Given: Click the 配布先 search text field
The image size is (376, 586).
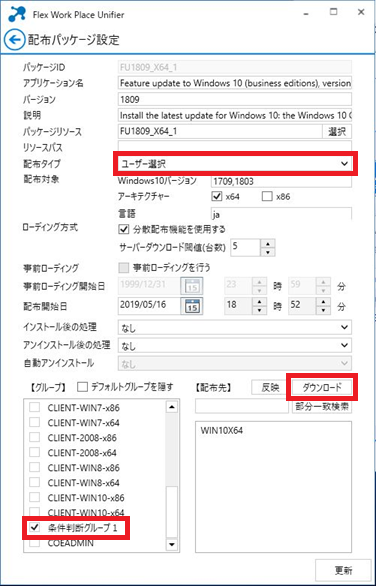Looking at the screenshot, I should (242, 407).
